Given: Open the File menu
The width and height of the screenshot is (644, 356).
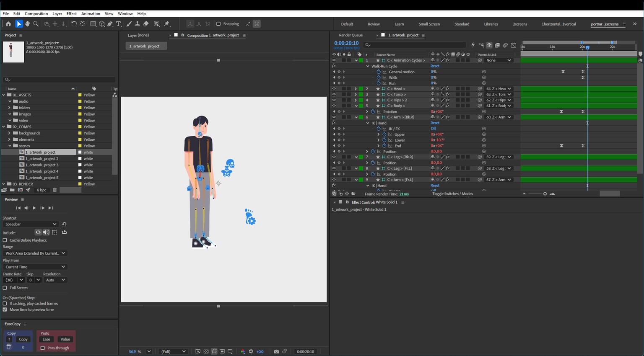Looking at the screenshot, I should [6, 14].
